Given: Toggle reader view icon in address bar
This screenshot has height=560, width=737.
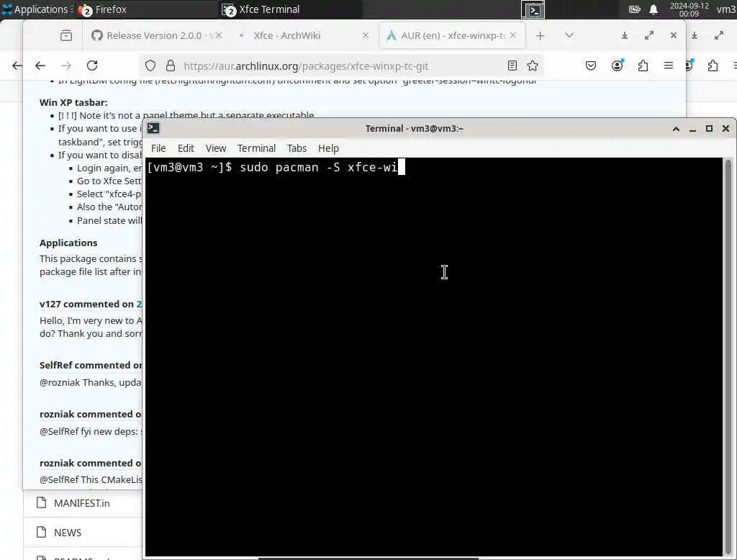Looking at the screenshot, I should [512, 66].
